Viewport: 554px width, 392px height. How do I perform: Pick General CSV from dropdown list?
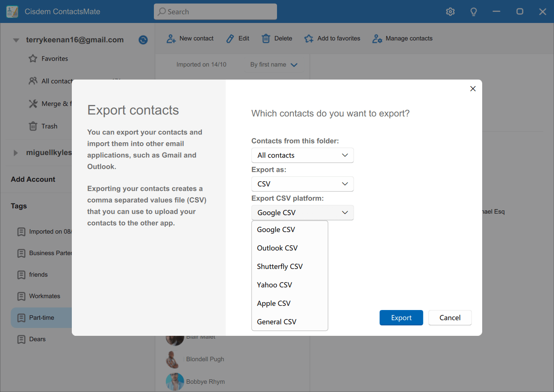click(277, 322)
